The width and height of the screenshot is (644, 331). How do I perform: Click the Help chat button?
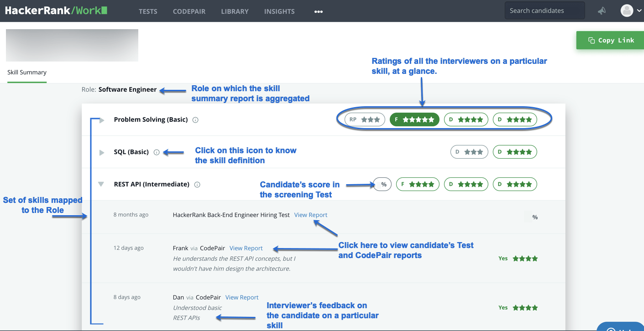pyautogui.click(x=621, y=327)
